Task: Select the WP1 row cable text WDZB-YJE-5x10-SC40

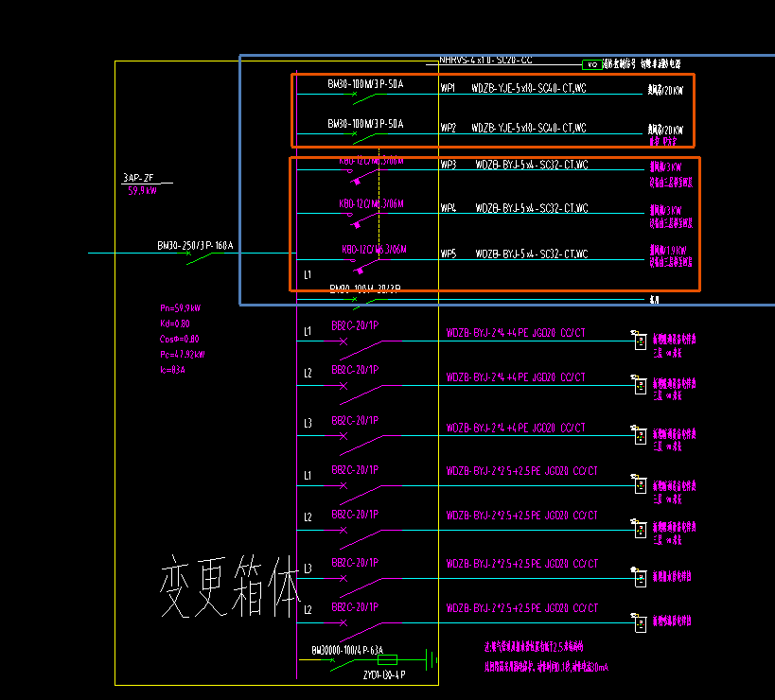Action: pyautogui.click(x=528, y=88)
